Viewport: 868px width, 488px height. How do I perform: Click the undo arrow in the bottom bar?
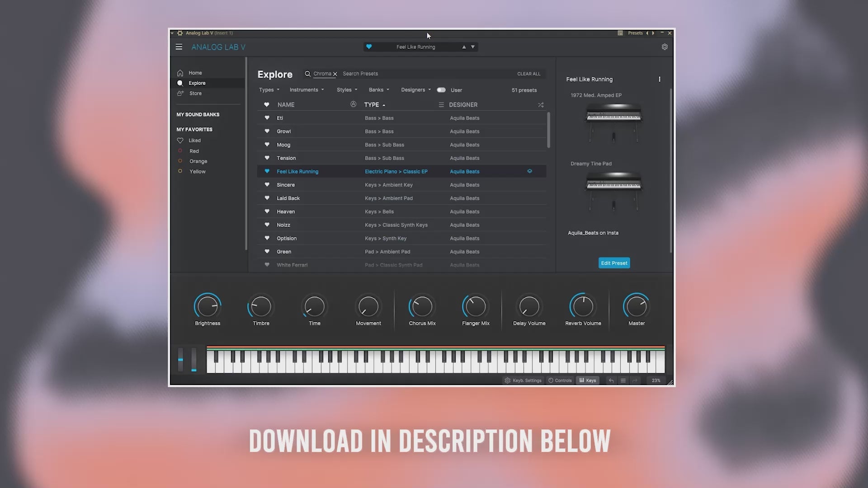pyautogui.click(x=611, y=380)
